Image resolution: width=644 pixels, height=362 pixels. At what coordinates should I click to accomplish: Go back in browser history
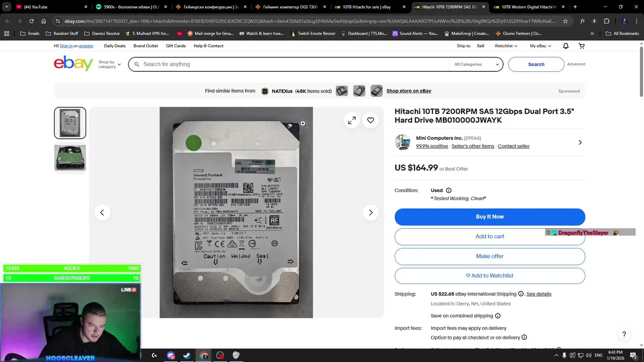click(7, 21)
